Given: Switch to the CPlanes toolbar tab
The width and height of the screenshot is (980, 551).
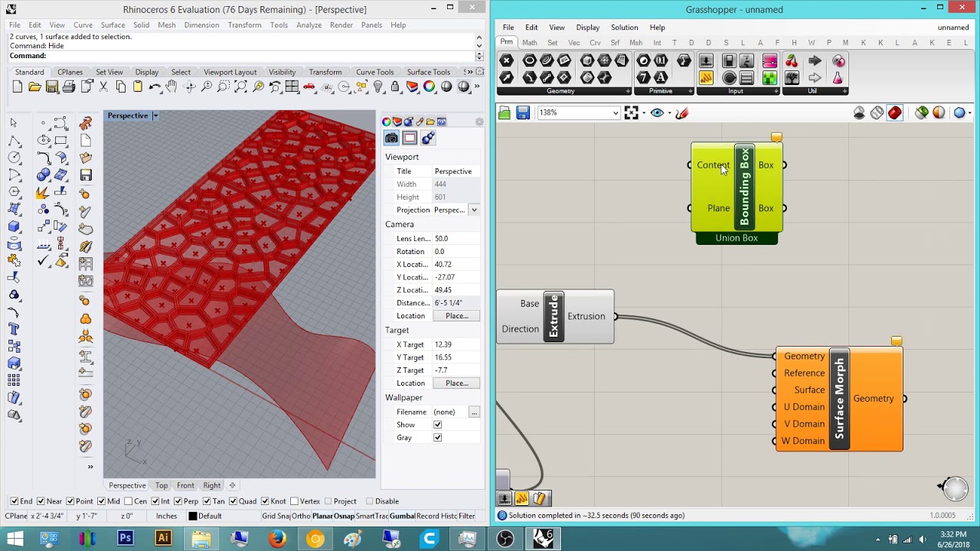Looking at the screenshot, I should (70, 72).
